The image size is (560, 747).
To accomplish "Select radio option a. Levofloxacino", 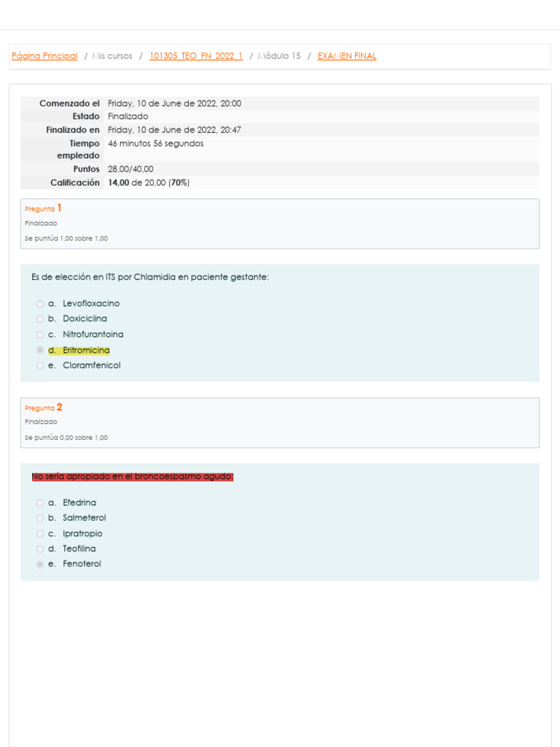I will 40,303.
